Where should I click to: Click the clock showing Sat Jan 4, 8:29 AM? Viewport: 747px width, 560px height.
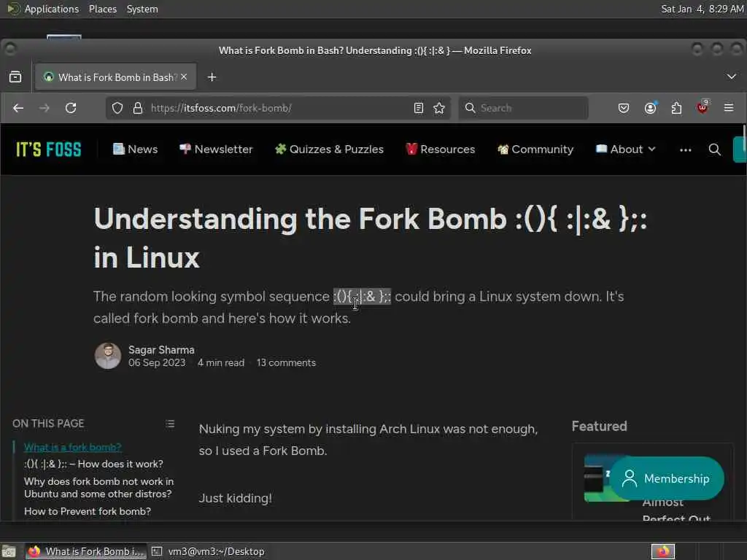click(703, 9)
